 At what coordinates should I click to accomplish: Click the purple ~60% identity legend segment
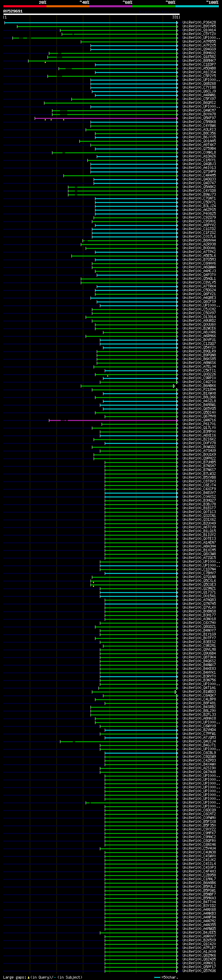point(111,6)
